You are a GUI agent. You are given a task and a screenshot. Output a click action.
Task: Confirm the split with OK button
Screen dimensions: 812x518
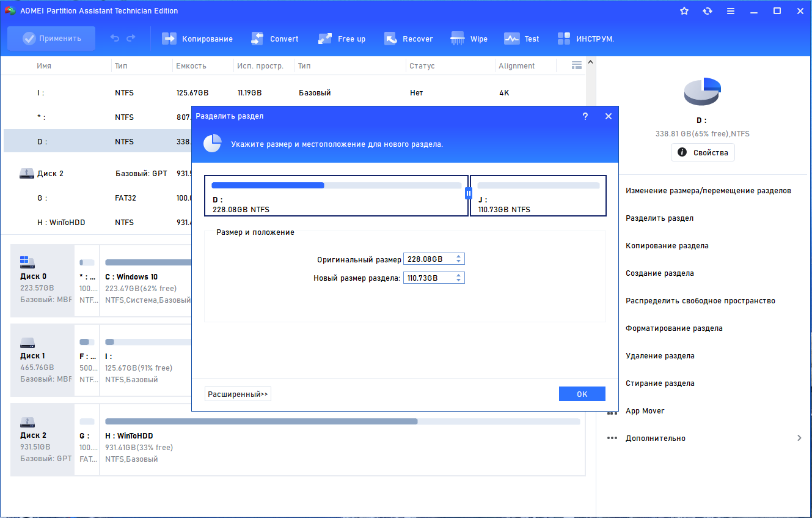pyautogui.click(x=582, y=394)
